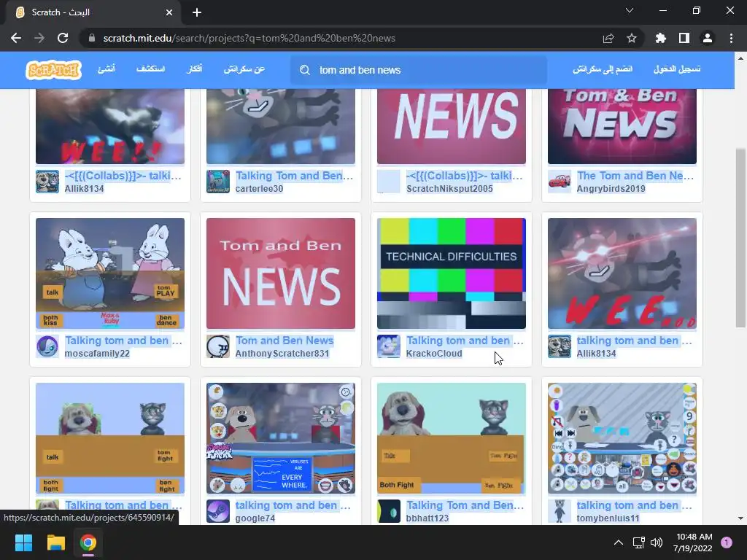Open 'The Tom and Ben Ne…' project link
Screen dimensions: 747x560
pos(635,176)
